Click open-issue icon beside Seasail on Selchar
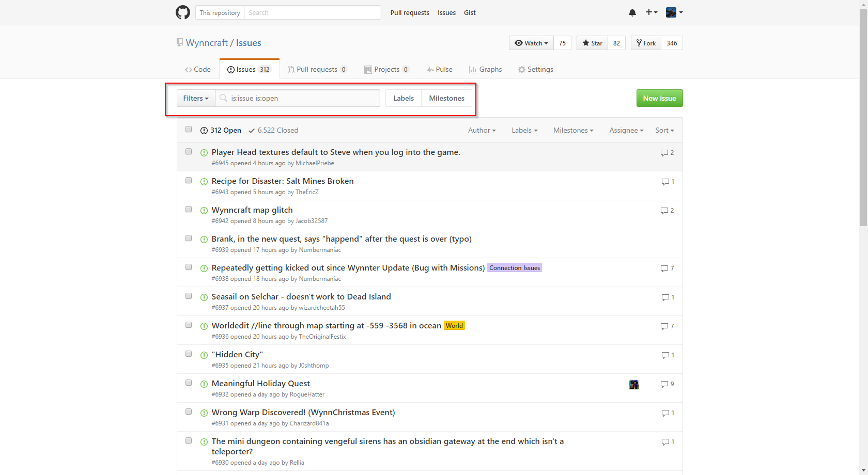 (x=204, y=297)
